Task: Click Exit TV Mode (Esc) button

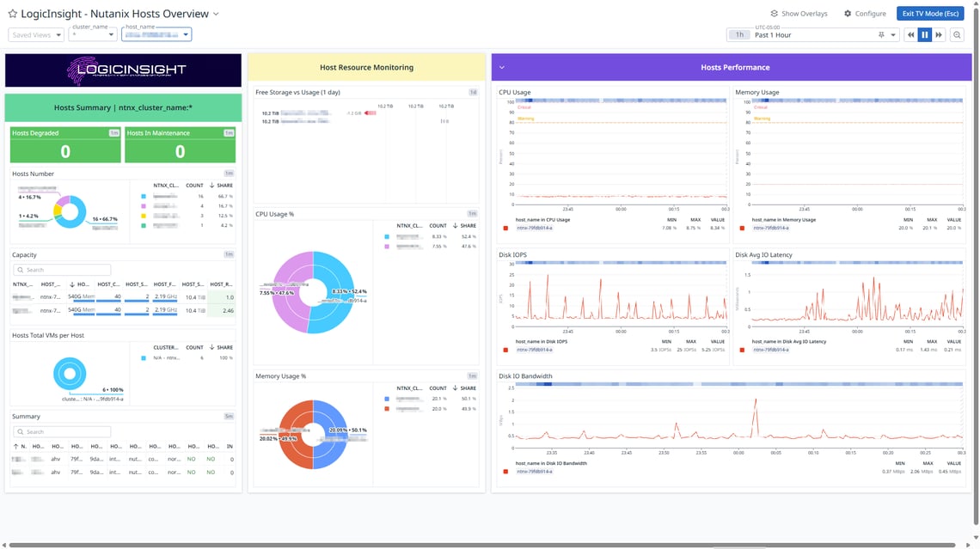Action: click(x=930, y=13)
